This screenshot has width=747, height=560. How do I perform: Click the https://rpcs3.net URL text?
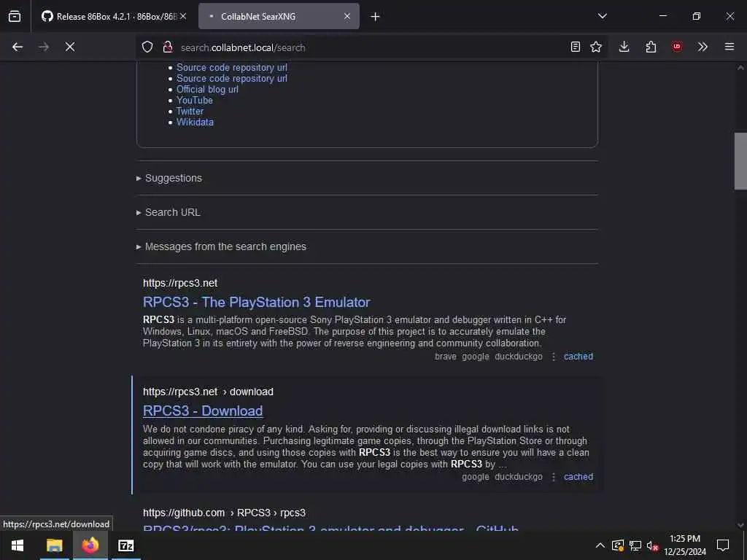click(x=180, y=284)
